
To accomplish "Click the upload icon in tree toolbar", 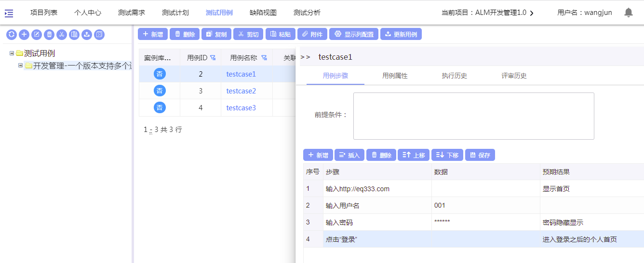I will (x=87, y=34).
